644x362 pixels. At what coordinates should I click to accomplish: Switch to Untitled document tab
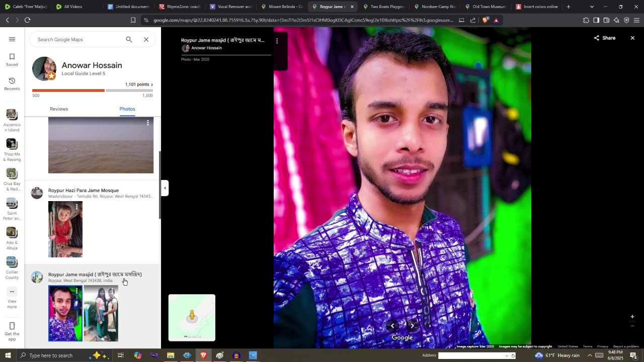pos(127,7)
